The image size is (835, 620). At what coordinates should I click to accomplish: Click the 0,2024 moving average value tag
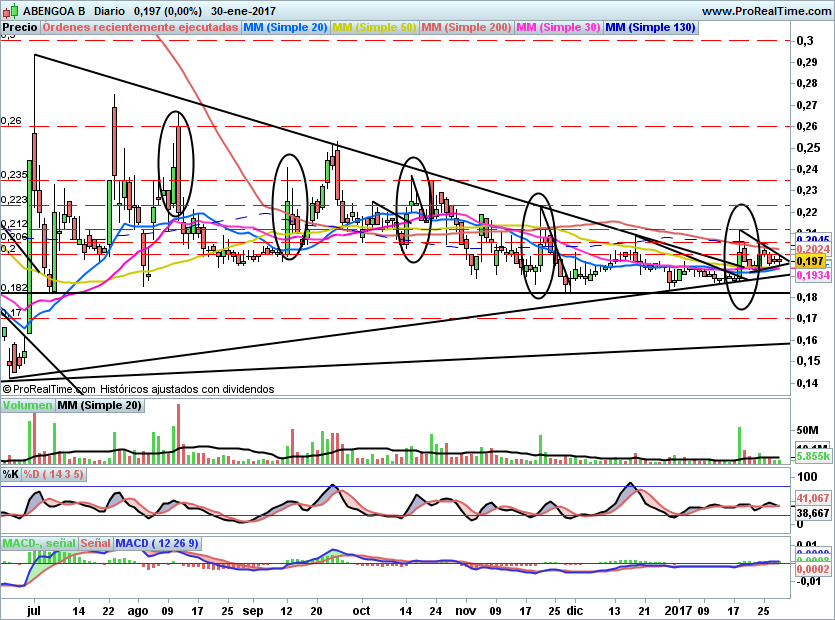coord(813,249)
